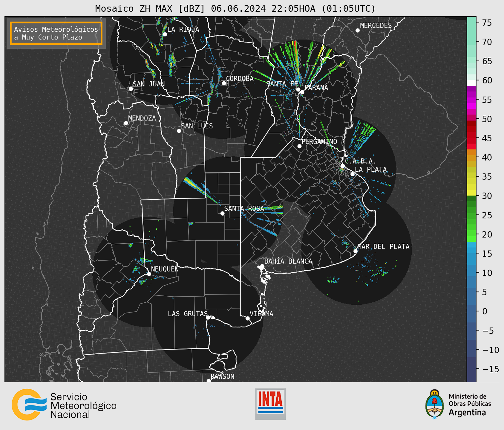Click the LA RIOJA city marker dot

click(x=165, y=34)
